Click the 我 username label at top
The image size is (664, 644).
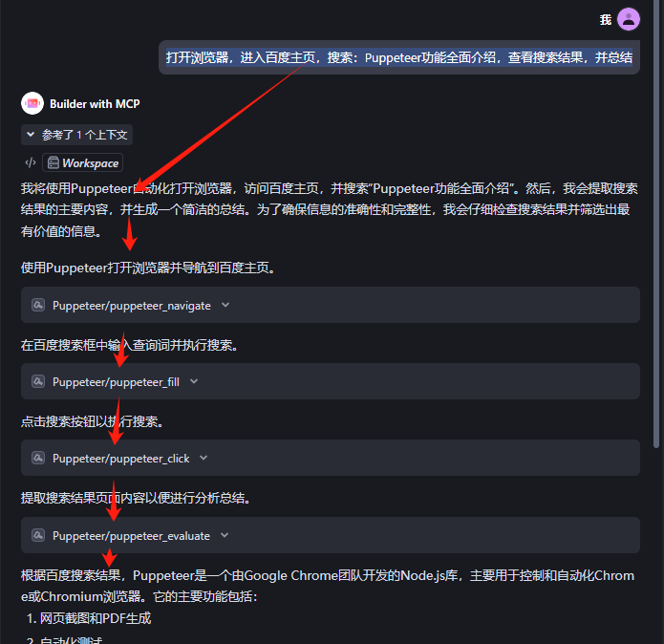point(606,19)
